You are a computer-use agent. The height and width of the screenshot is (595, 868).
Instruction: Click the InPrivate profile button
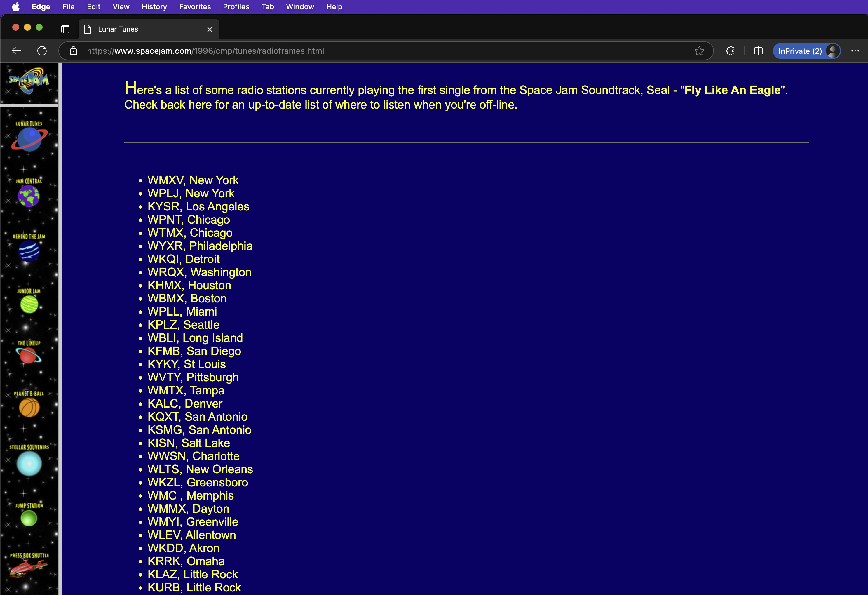coord(806,51)
